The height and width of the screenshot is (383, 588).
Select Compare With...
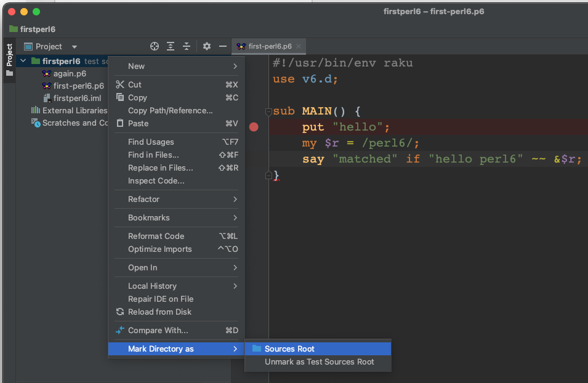tap(176, 331)
